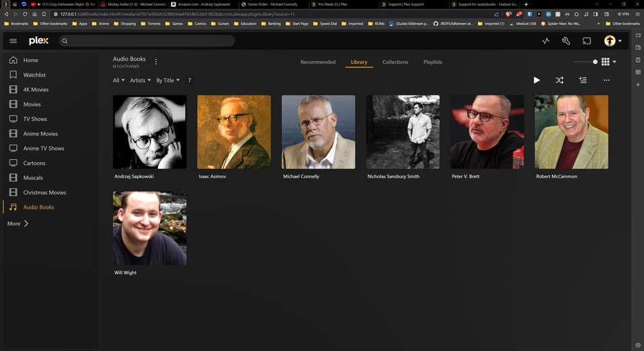Play all in the library
The height and width of the screenshot is (351, 644).
536,80
